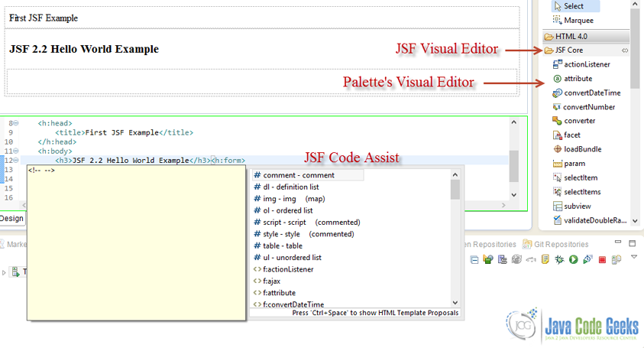Pin the JSF Core drawer open

pyautogui.click(x=625, y=50)
